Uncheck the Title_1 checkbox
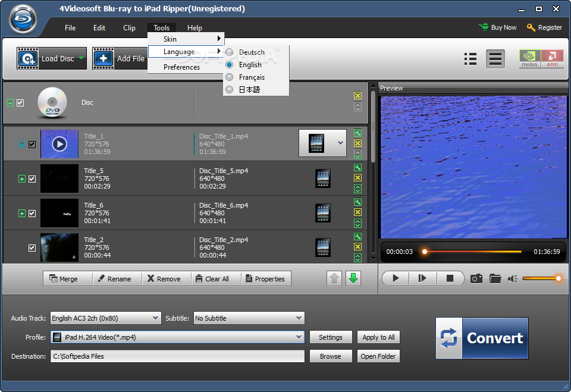Image resolution: width=571 pixels, height=392 pixels. 32,145
